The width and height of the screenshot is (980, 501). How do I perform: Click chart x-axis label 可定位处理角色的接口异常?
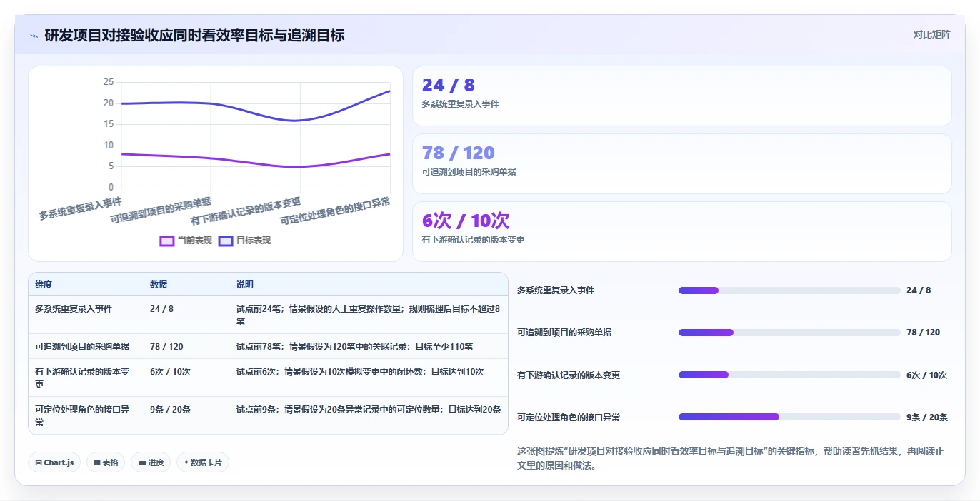click(x=335, y=211)
